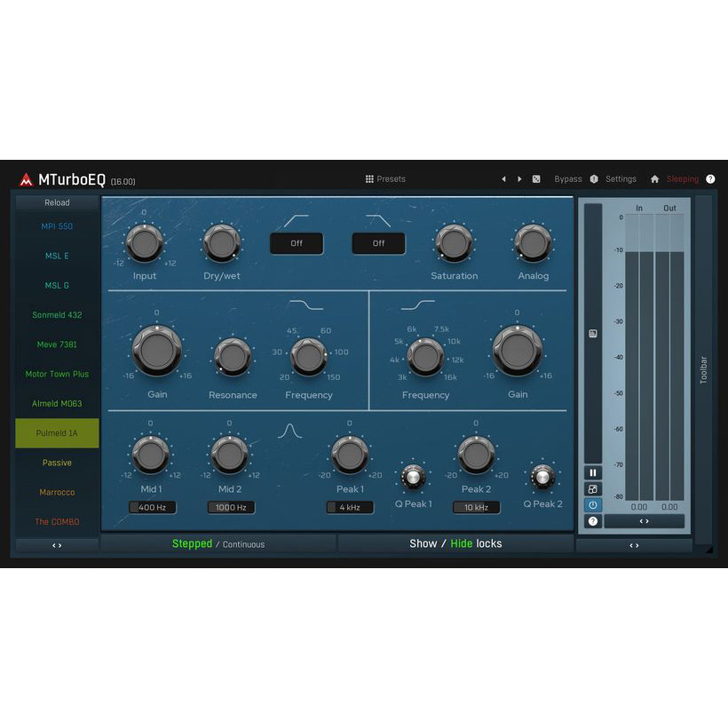Click the Reload button
Viewport: 728px width, 728px height.
(57, 203)
